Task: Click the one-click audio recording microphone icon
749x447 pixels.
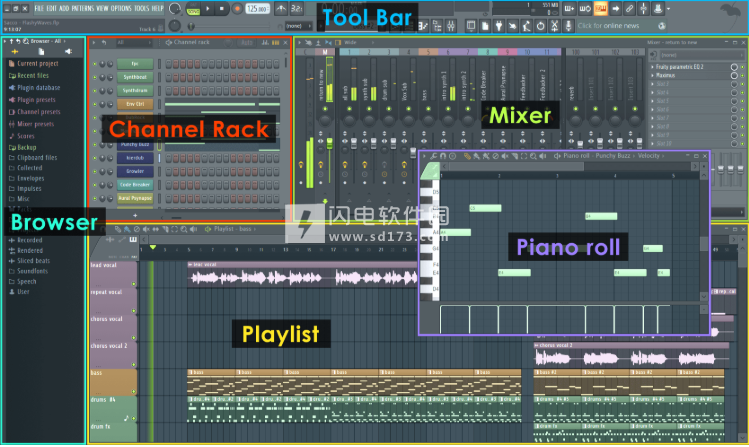Action: [x=568, y=26]
